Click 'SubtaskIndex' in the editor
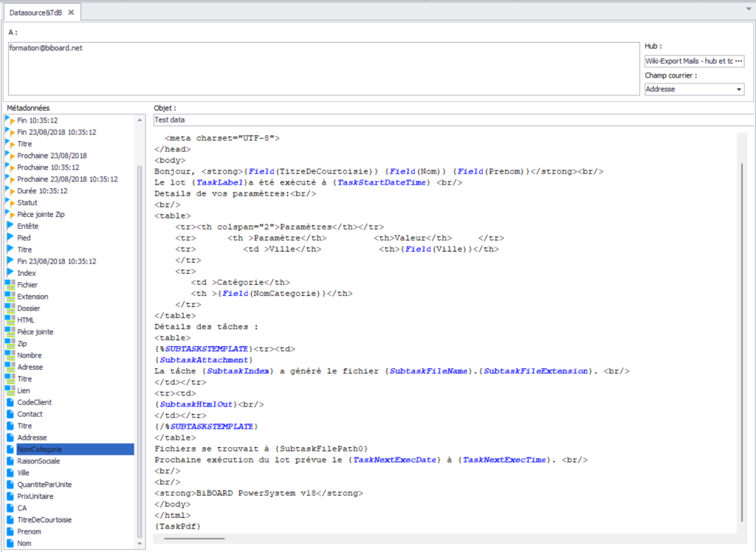This screenshot has width=756, height=552. (x=238, y=370)
